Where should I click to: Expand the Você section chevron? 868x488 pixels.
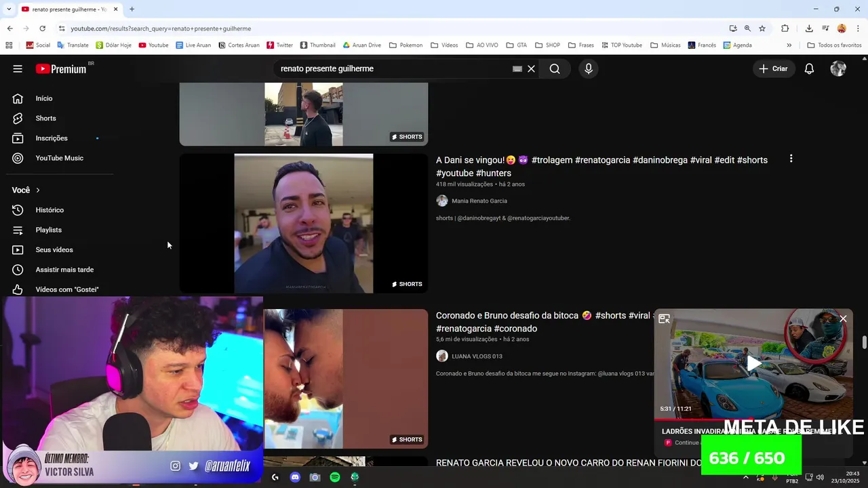click(x=38, y=190)
